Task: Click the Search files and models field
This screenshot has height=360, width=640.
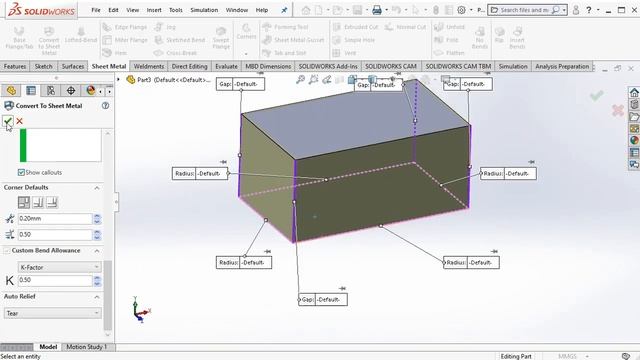Action: (524, 10)
